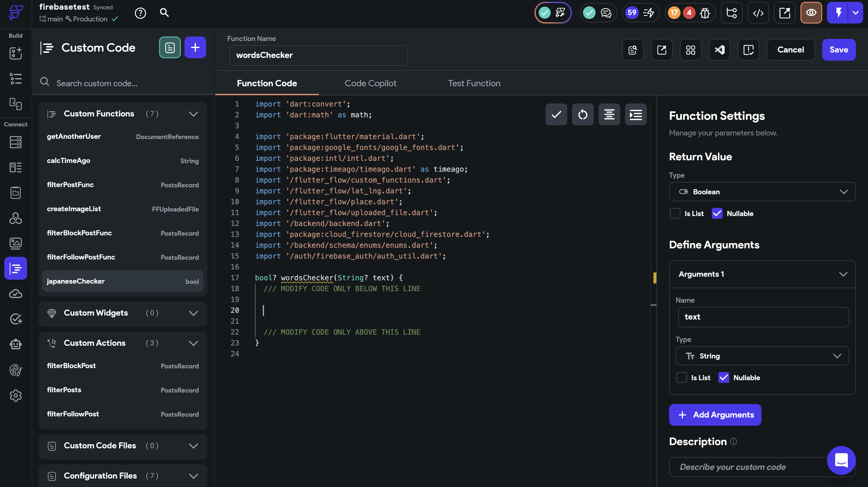Open the String argument type dropdown
This screenshot has height=487, width=868.
pyautogui.click(x=762, y=356)
